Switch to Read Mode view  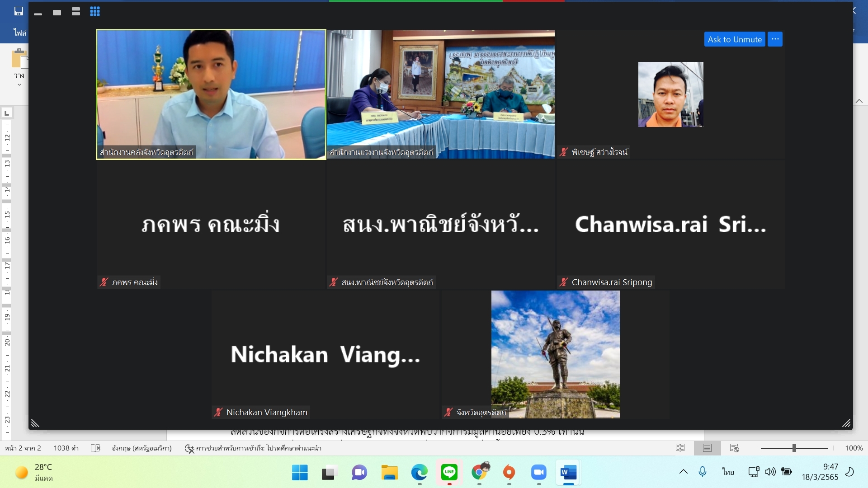point(680,448)
